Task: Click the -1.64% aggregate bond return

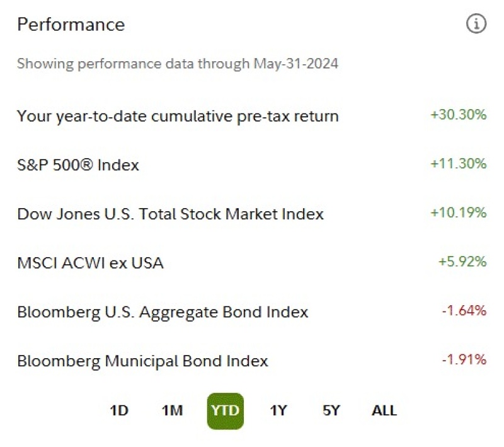Action: 464,311
